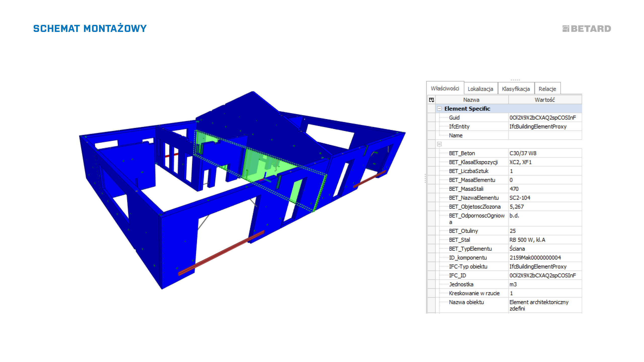This screenshot has width=644, height=362.
Task: Select the BET_NazwaElementu property
Action: 474,198
